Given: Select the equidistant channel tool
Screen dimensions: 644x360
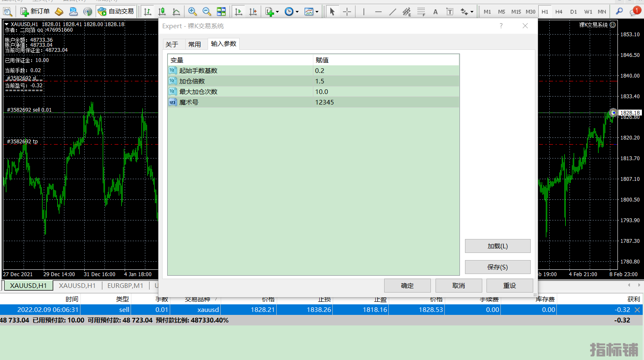Looking at the screenshot, I should [406, 12].
